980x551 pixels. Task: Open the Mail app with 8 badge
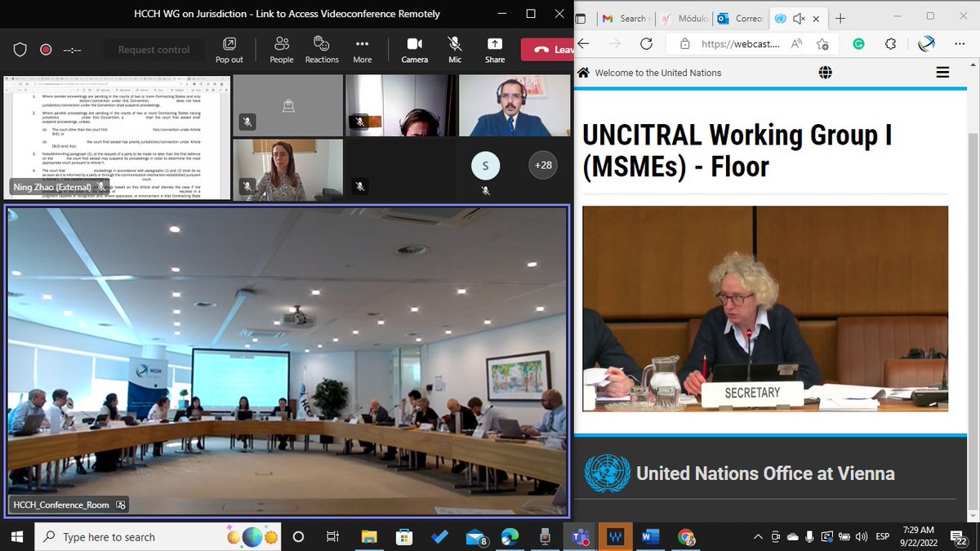pos(475,536)
